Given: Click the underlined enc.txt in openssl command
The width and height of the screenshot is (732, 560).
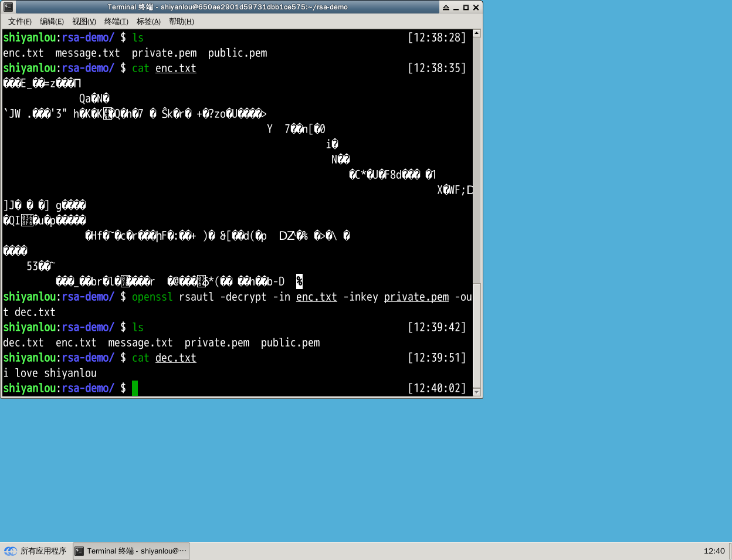Looking at the screenshot, I should [317, 297].
